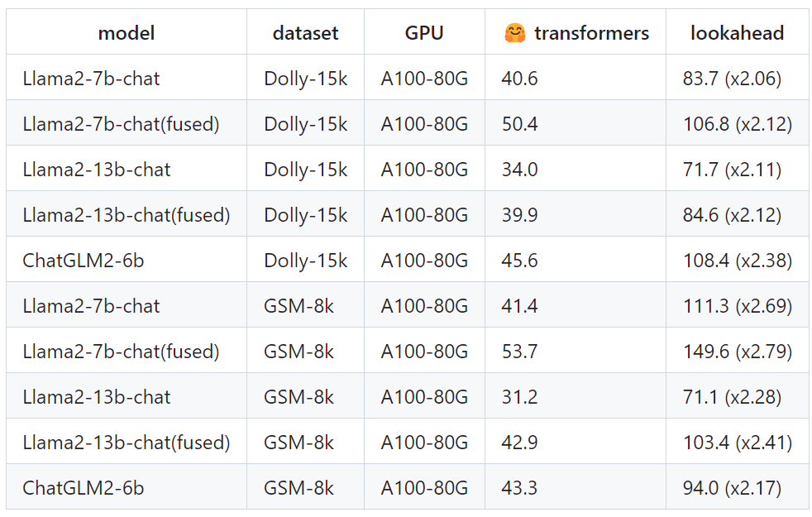Select the ChatGLM2-6b cell in Dolly-15k row
The width and height of the screenshot is (812, 517).
click(127, 260)
